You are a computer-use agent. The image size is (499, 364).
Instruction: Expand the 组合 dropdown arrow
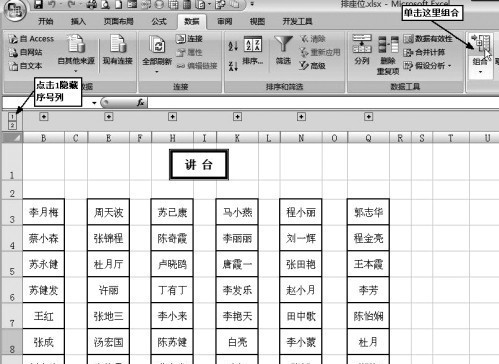pos(480,71)
